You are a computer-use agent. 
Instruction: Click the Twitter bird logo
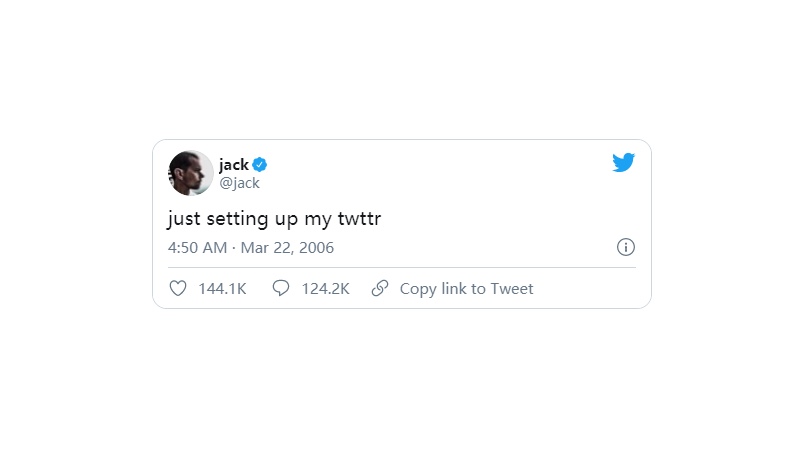pos(624,162)
